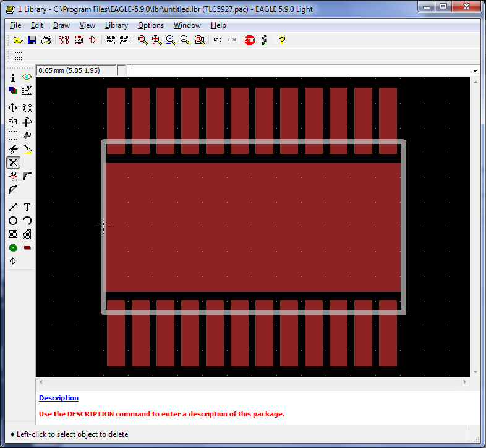
Task: Open grid settings with the dotted grid icon
Action: coord(18,56)
